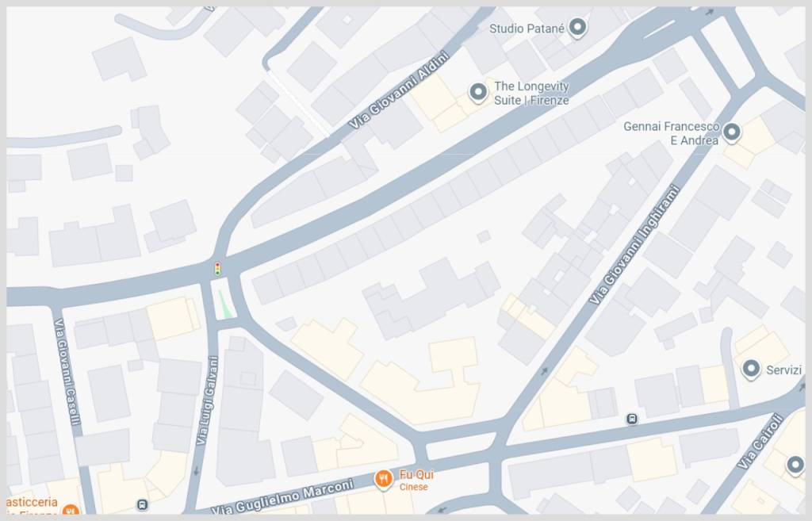Click the traffic light icon at the intersection
812x521 pixels.
(x=217, y=268)
